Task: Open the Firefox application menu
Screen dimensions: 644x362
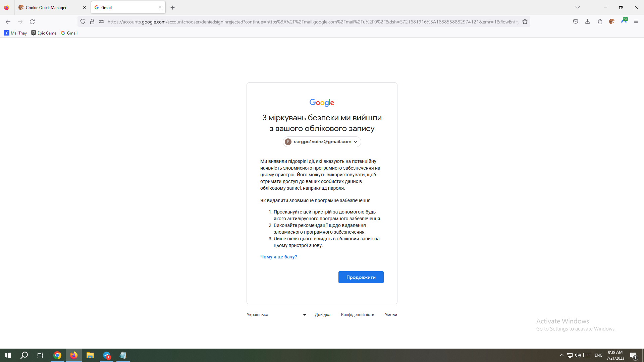Action: (x=636, y=22)
